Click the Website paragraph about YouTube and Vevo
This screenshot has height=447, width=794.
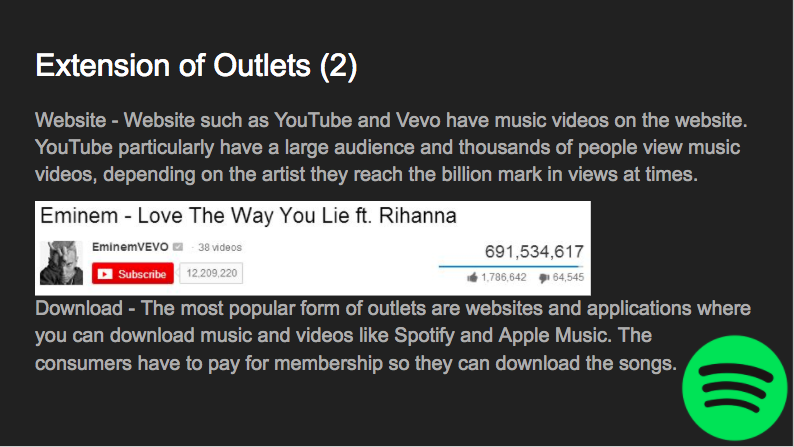coord(390,147)
